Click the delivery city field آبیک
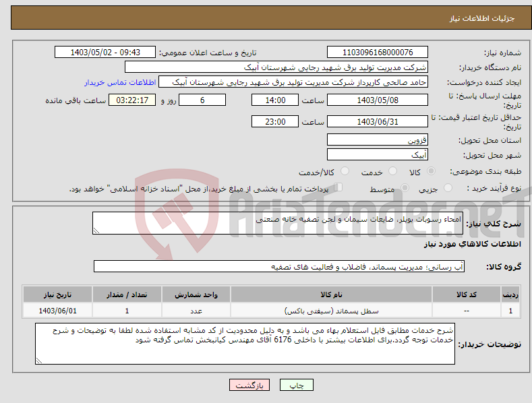Viewport: 532px width, 403px height. pyautogui.click(x=378, y=155)
